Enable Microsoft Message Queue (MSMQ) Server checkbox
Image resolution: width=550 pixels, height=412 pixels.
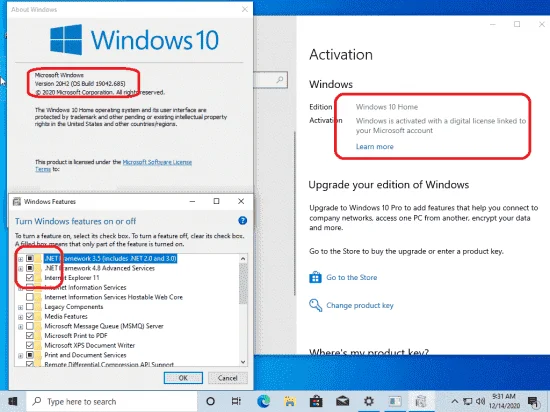click(30, 326)
